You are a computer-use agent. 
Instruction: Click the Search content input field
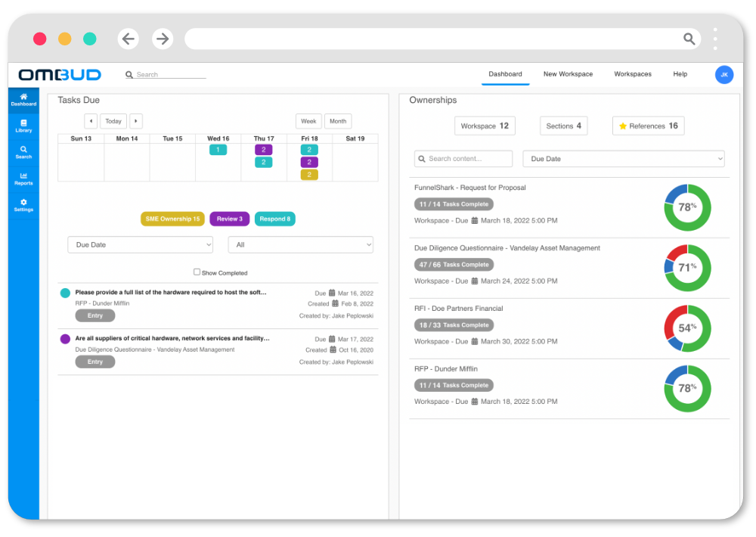point(463,159)
